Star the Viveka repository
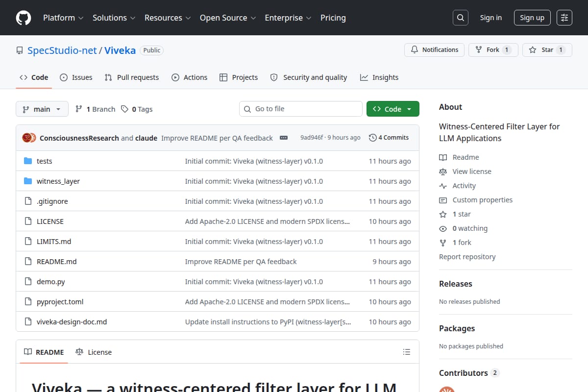Viewport: 588px width, 392px height. [x=547, y=49]
